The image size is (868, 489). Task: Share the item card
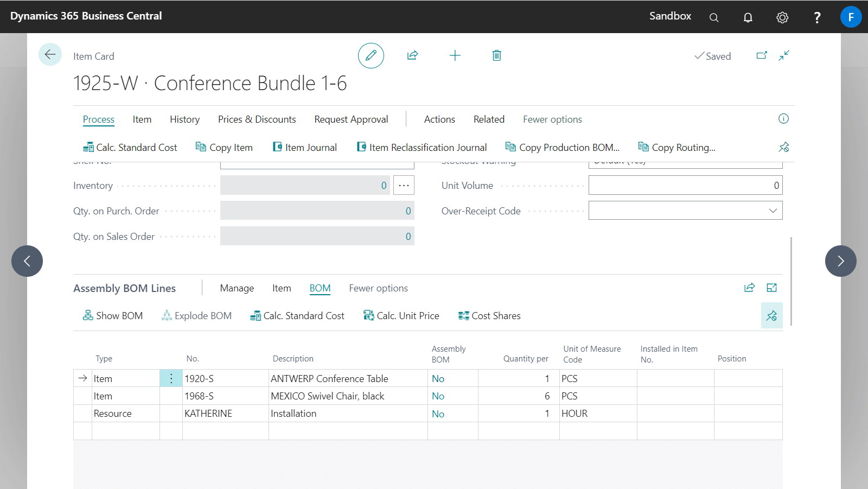[413, 55]
